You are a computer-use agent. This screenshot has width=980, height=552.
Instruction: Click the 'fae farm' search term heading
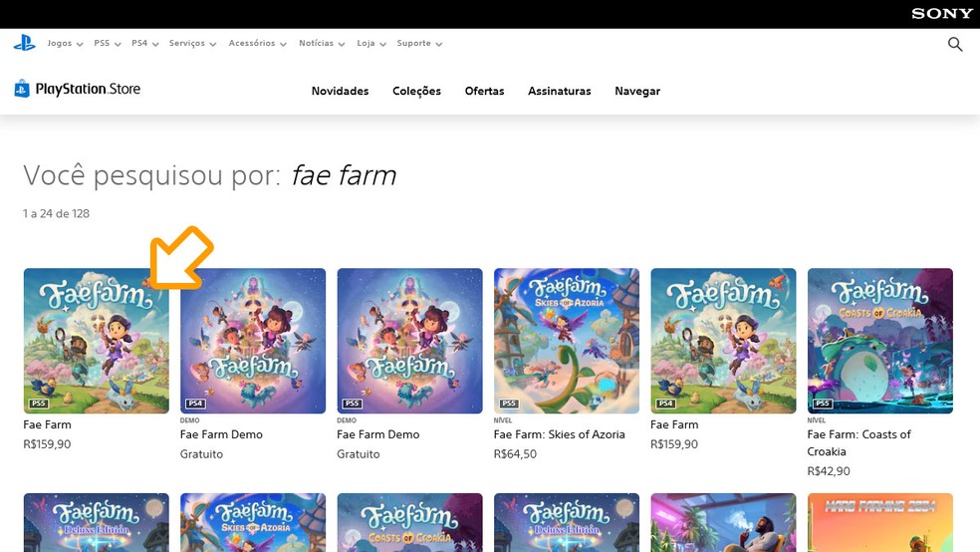click(x=344, y=175)
